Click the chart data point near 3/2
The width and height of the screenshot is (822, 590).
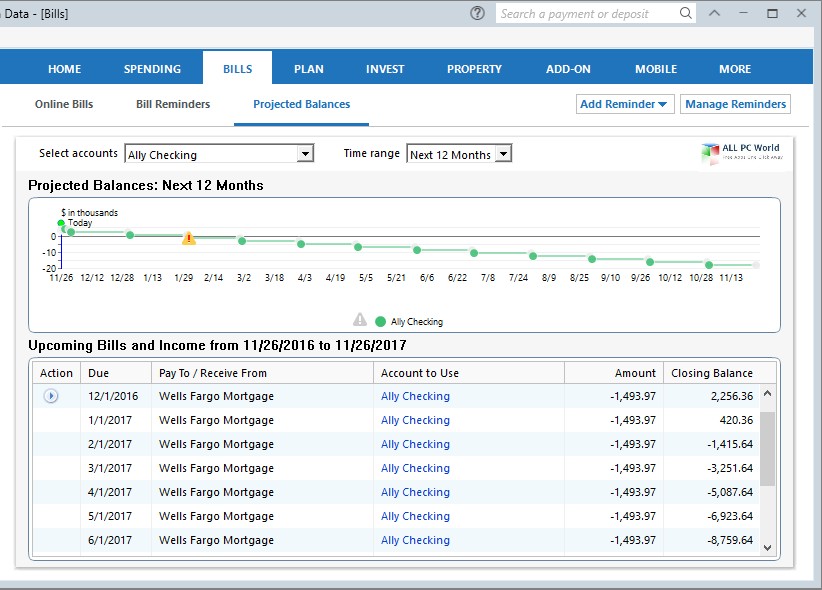[242, 241]
